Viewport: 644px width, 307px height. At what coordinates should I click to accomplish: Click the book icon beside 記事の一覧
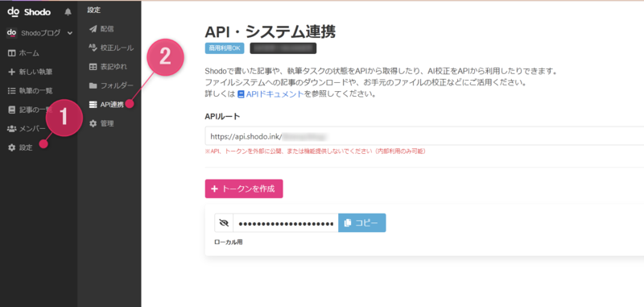click(x=11, y=110)
